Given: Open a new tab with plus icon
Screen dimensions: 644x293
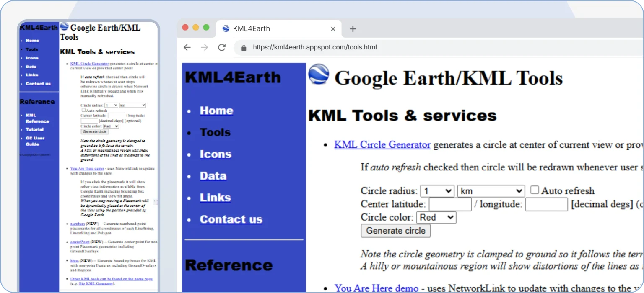Looking at the screenshot, I should 353,28.
